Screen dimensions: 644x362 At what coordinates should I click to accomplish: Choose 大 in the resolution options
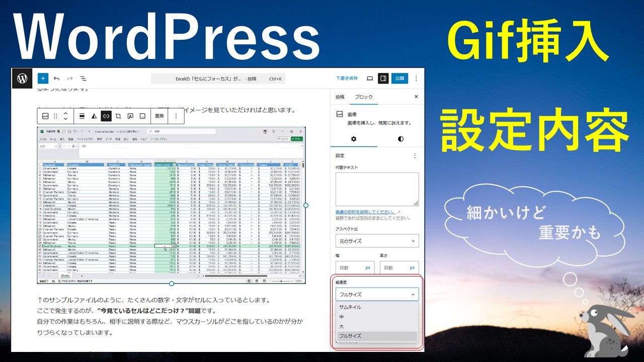point(342,326)
